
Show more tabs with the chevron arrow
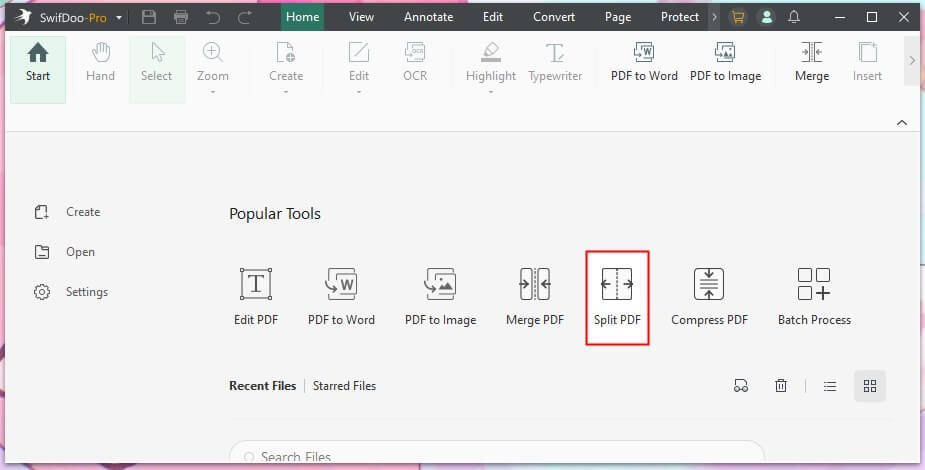(714, 17)
